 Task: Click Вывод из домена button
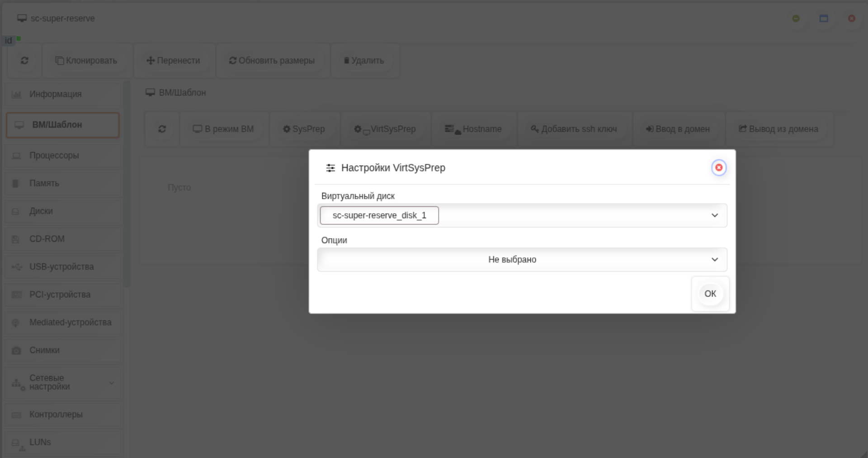tap(778, 129)
